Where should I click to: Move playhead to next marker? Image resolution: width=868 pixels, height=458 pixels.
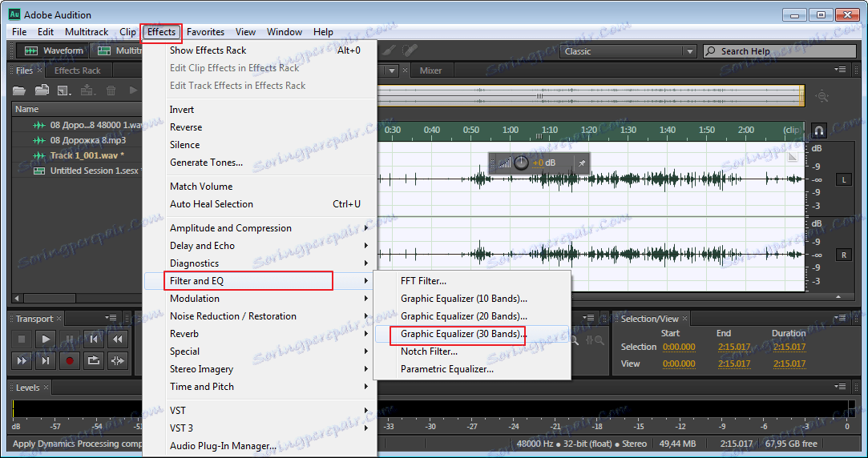click(46, 360)
